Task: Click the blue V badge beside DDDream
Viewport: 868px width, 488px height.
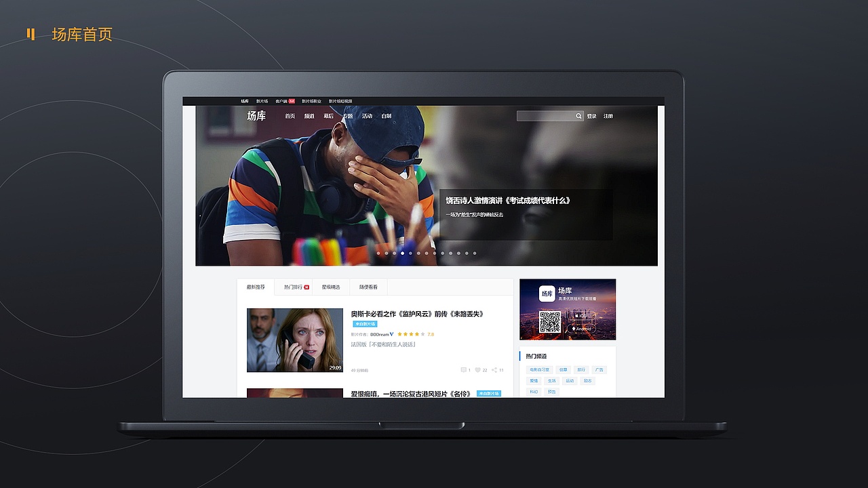Action: click(392, 334)
